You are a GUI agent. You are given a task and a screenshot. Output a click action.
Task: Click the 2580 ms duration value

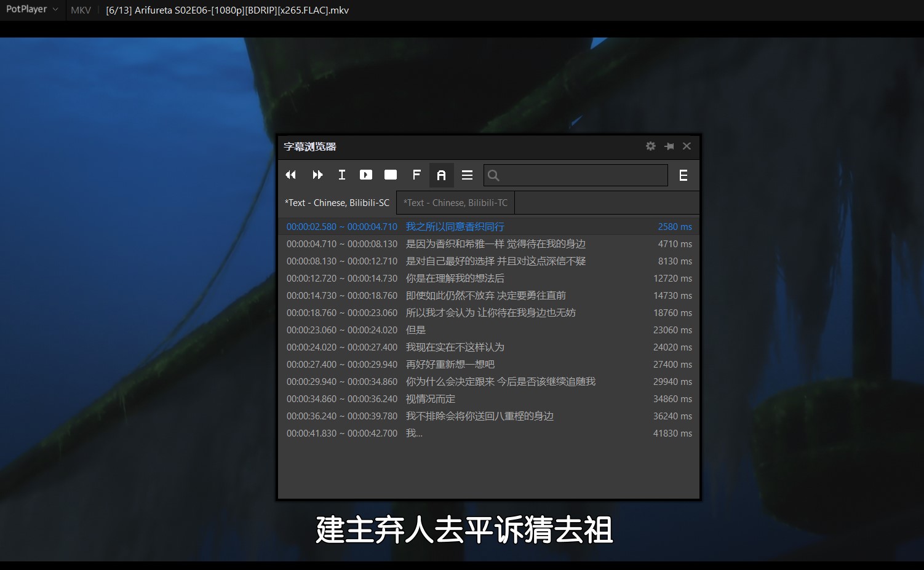coord(675,227)
